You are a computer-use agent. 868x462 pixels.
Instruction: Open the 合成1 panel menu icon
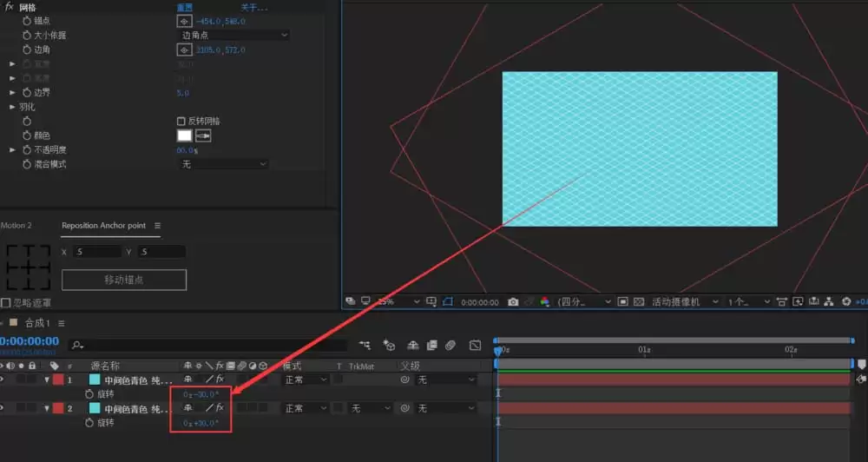coord(62,323)
